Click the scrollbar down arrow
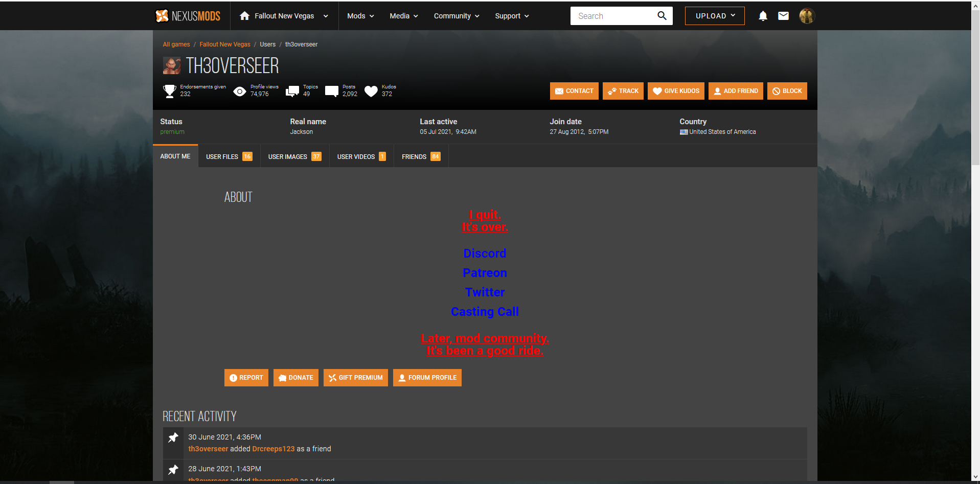 (x=975, y=477)
